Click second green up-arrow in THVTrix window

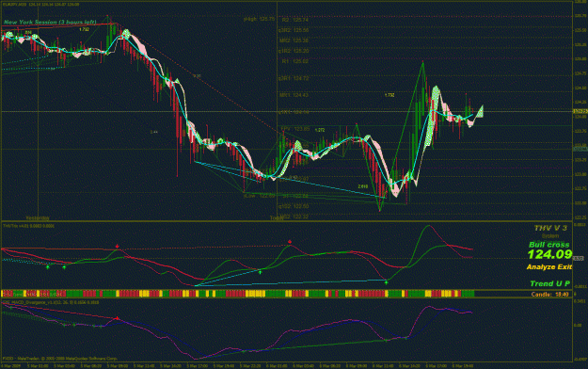click(x=64, y=267)
